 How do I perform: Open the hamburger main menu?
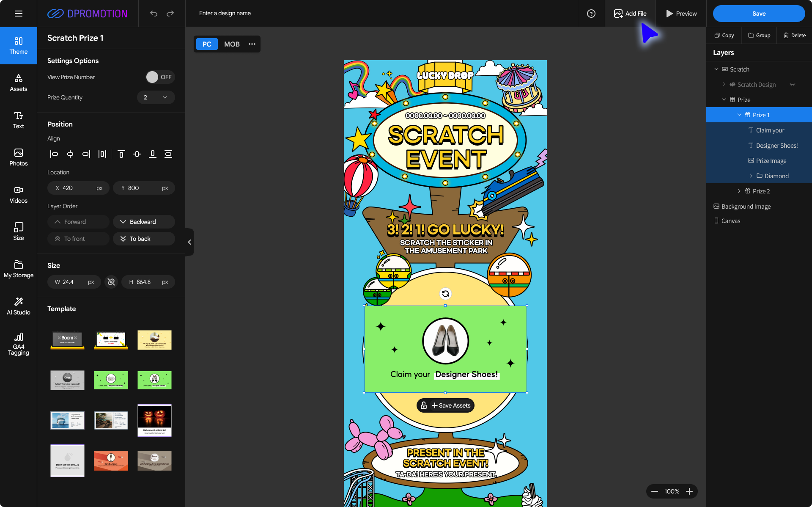point(19,14)
